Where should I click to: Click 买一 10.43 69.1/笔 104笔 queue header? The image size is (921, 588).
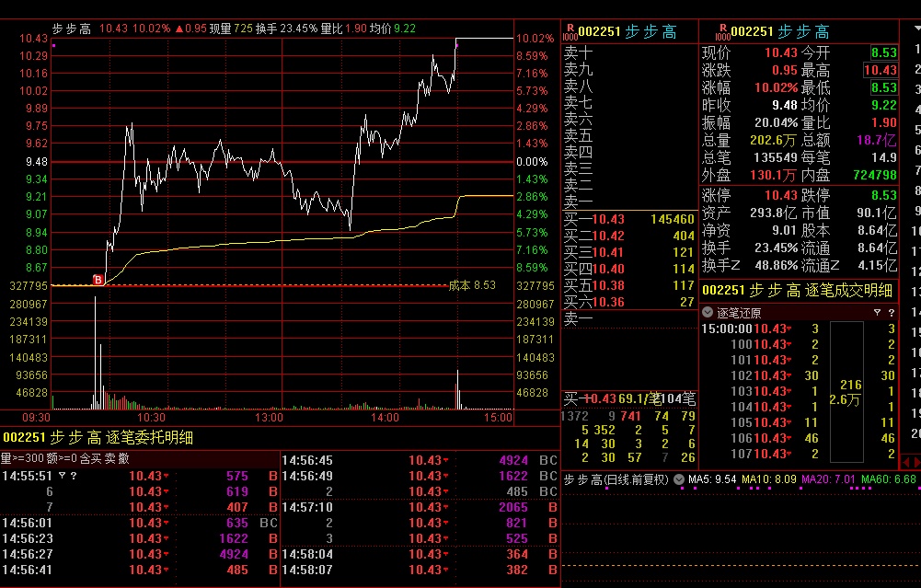pos(629,398)
